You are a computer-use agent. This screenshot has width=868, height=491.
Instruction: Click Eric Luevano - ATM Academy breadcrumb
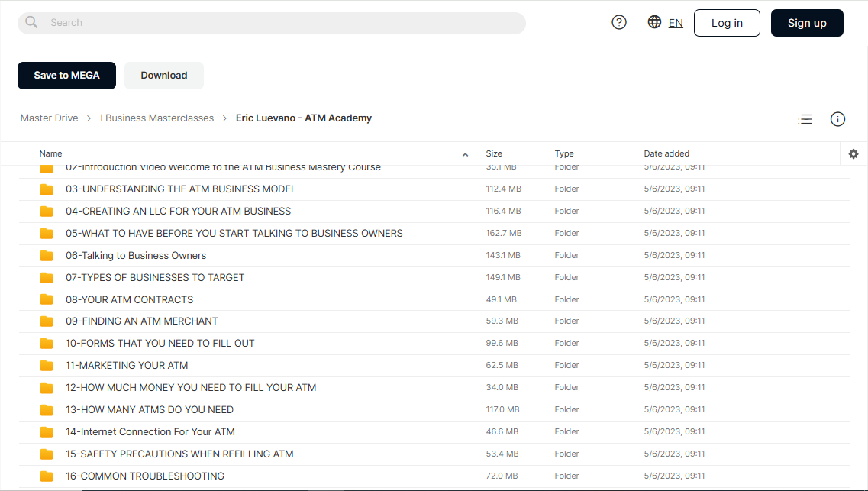point(304,118)
